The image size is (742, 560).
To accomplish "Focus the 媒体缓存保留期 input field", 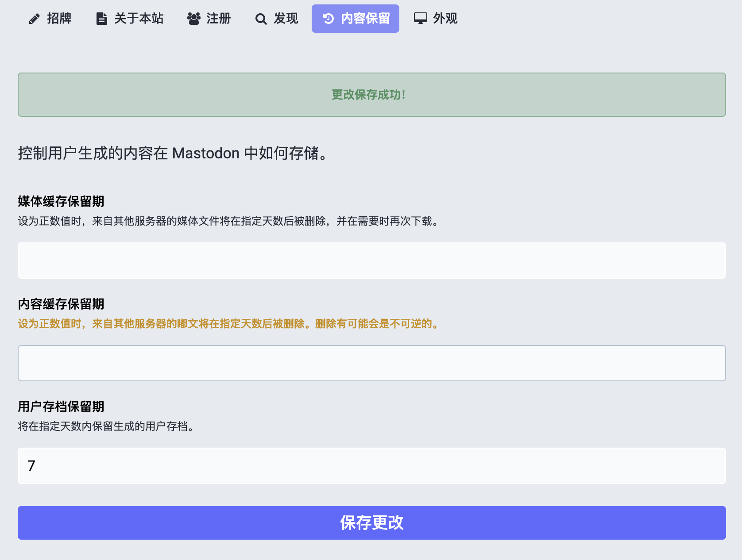I will 371,261.
